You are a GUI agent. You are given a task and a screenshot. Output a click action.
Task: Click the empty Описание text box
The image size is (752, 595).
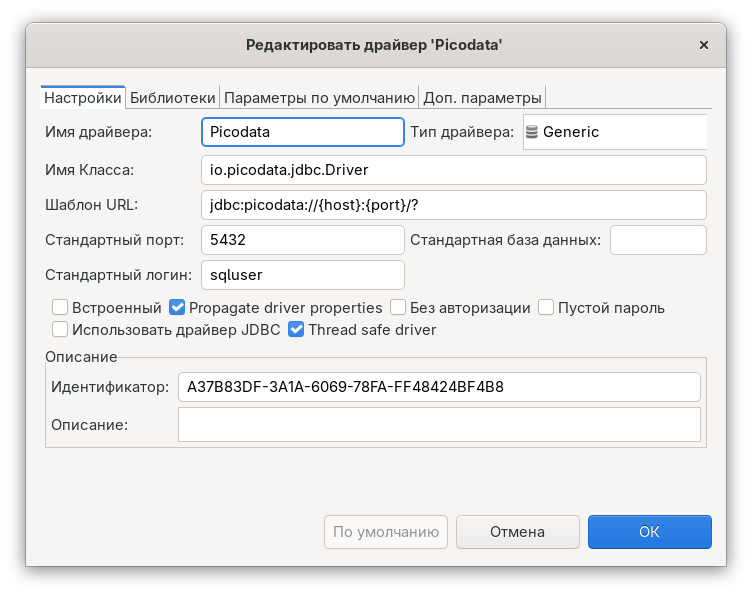[x=439, y=424]
